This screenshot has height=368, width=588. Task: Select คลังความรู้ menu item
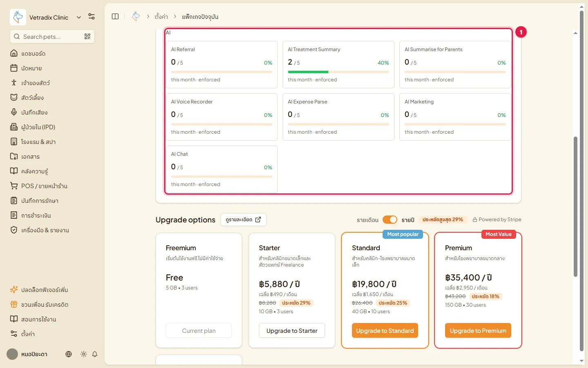point(52,171)
